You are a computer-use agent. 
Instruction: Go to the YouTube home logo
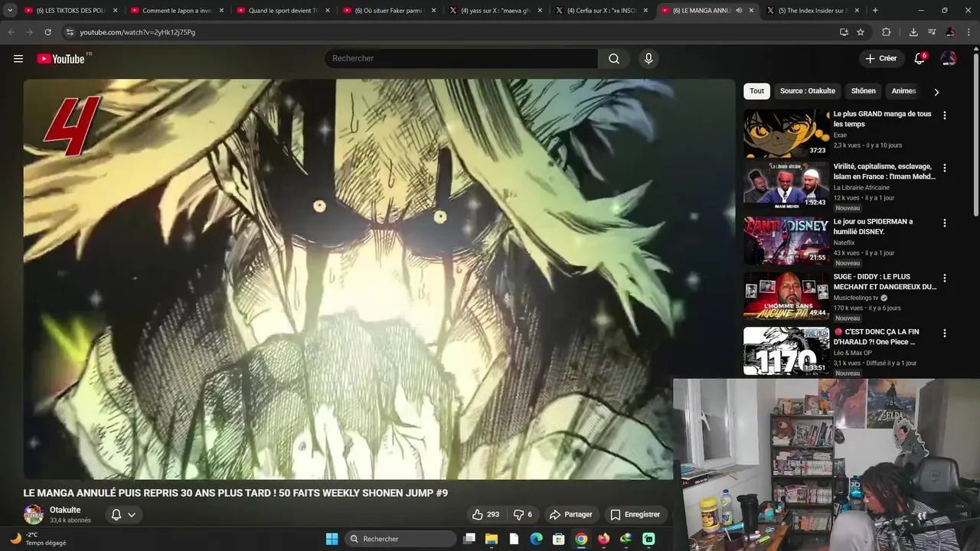point(61,59)
